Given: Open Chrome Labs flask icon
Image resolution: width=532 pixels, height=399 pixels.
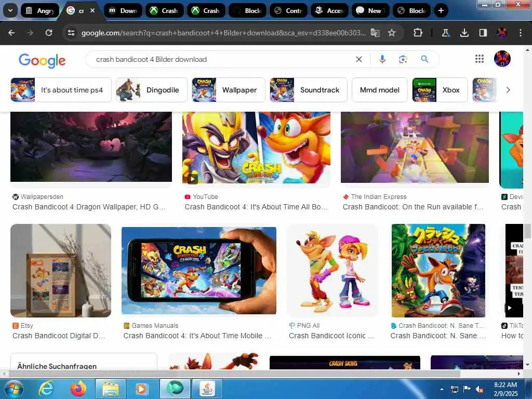Looking at the screenshot, I should pos(445,33).
